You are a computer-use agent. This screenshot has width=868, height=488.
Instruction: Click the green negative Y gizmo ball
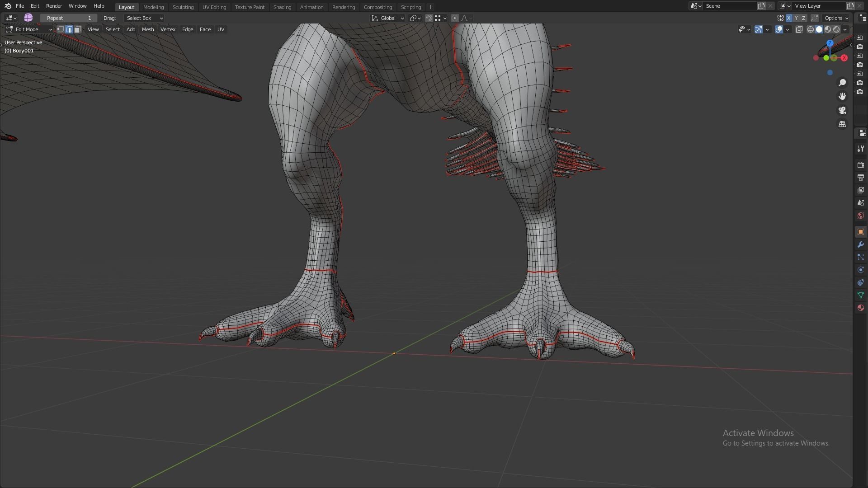[826, 58]
